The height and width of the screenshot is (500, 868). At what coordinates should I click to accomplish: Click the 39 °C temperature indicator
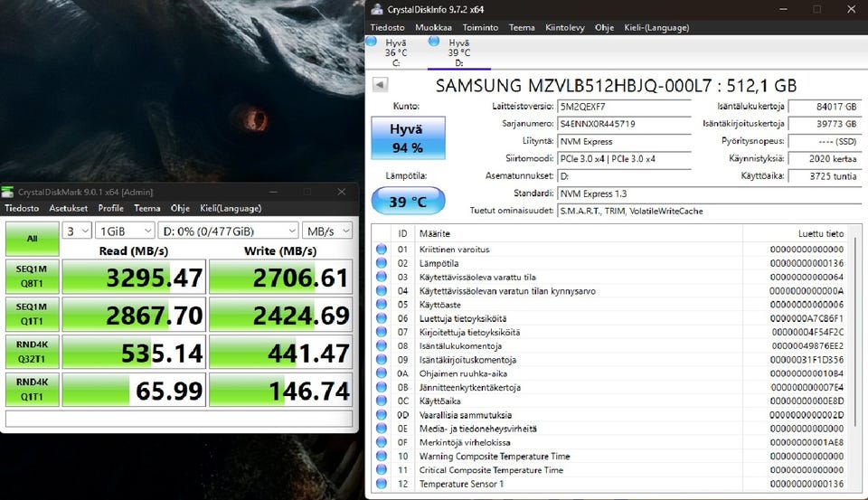[408, 202]
